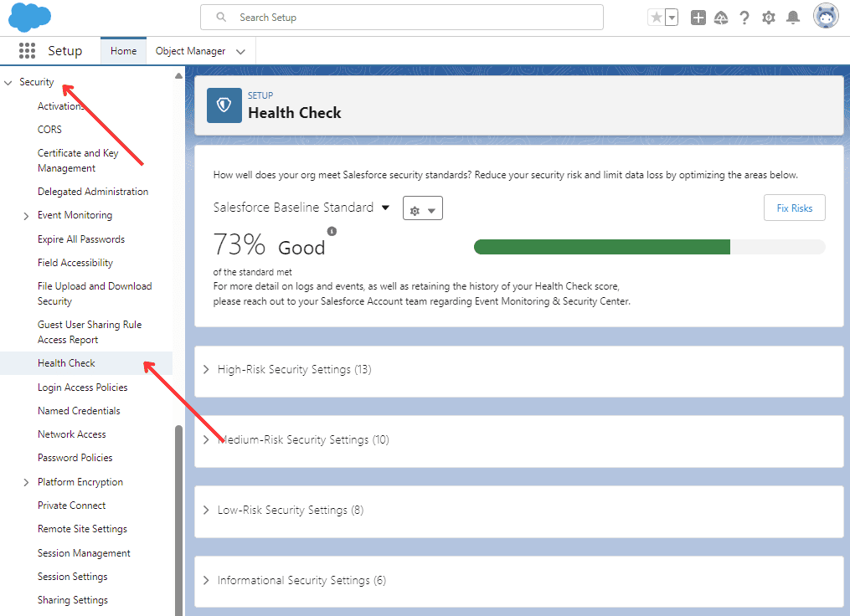Click the Fix Risks button
The height and width of the screenshot is (616, 850).
point(794,208)
